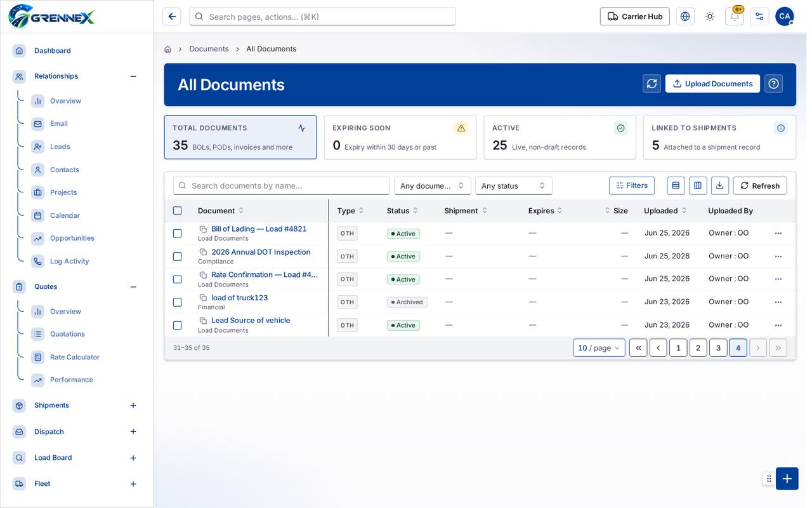Expand the Shipments sidebar section
The image size is (812, 508).
click(133, 405)
